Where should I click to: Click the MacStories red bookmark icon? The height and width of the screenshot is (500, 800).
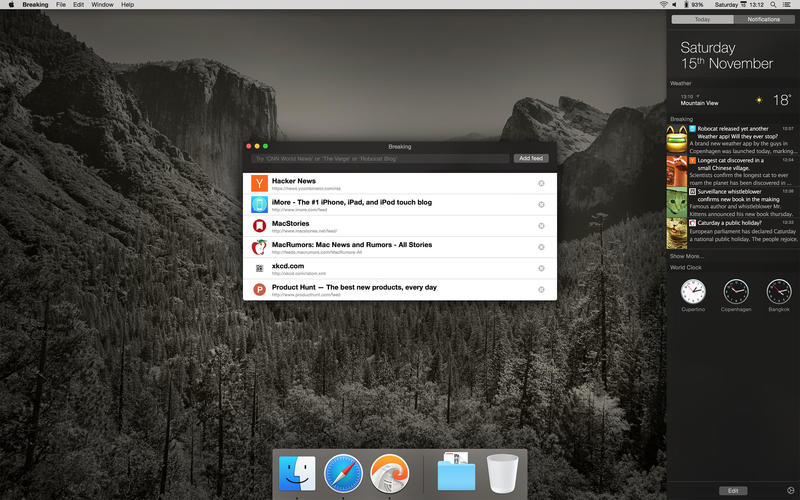tap(259, 226)
